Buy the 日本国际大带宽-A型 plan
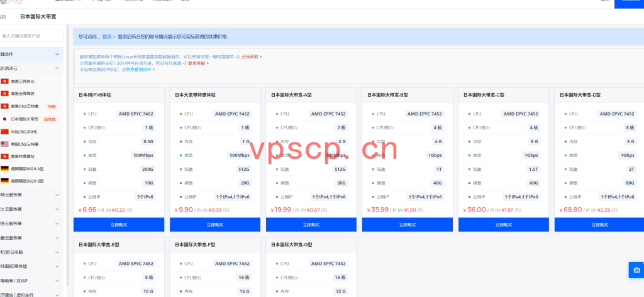 (311, 224)
